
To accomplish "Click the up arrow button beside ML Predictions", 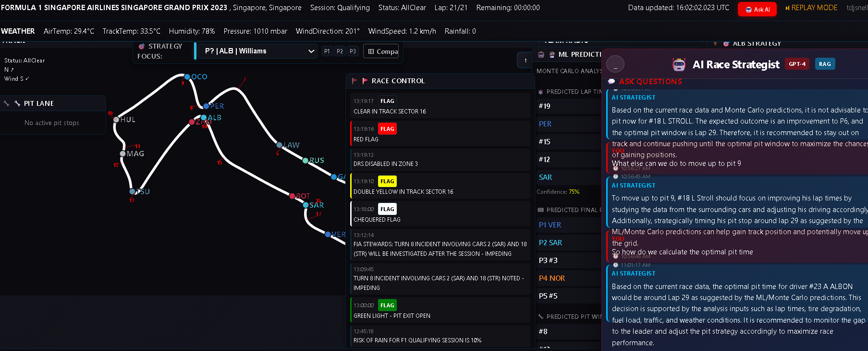I will [x=526, y=61].
